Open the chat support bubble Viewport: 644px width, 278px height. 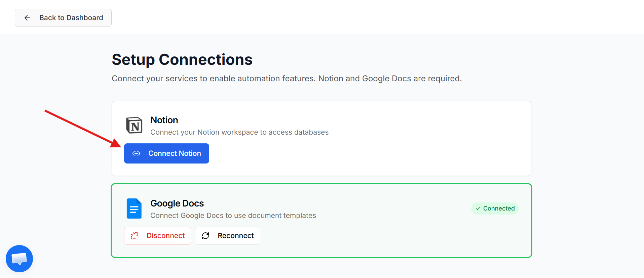19,259
